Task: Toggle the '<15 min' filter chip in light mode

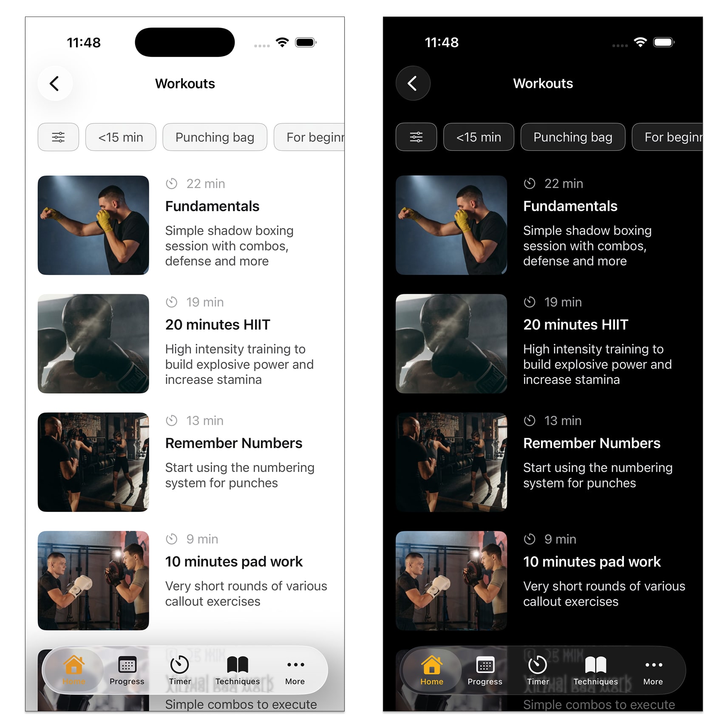Action: [x=121, y=137]
